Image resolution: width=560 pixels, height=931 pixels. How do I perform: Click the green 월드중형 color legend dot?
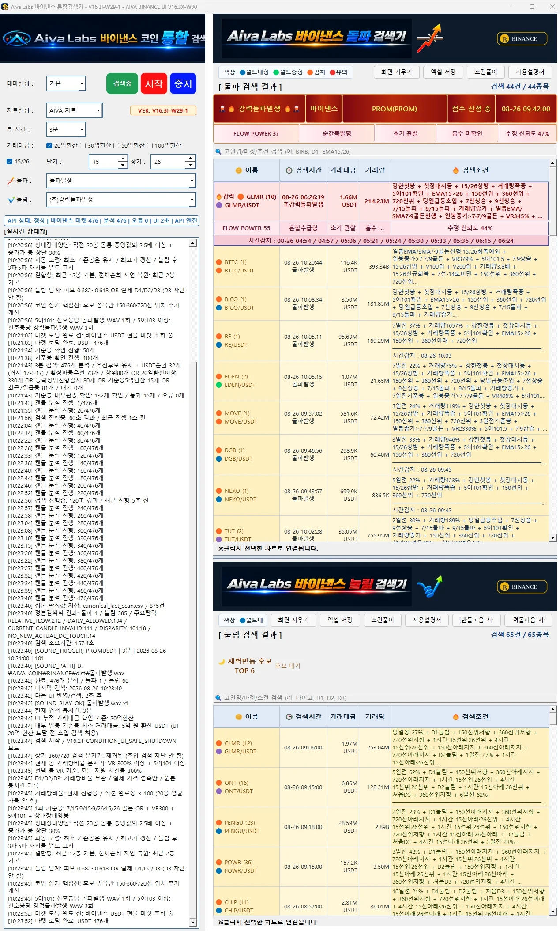[276, 72]
